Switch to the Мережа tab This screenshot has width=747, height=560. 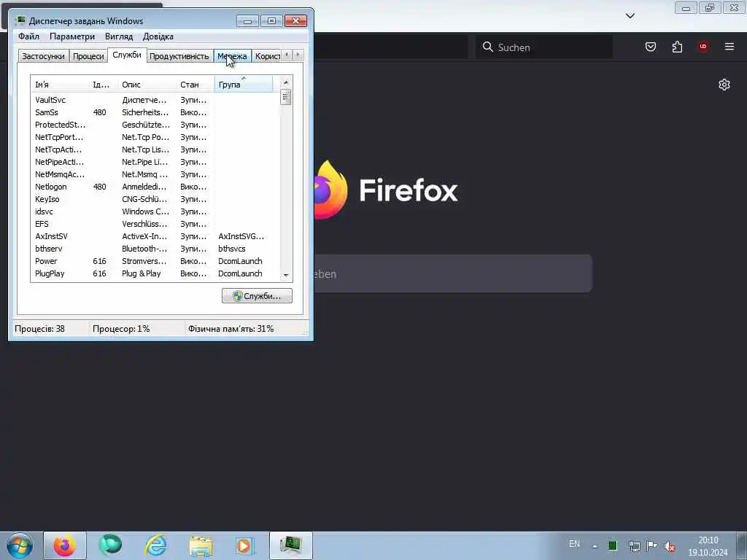(x=232, y=56)
